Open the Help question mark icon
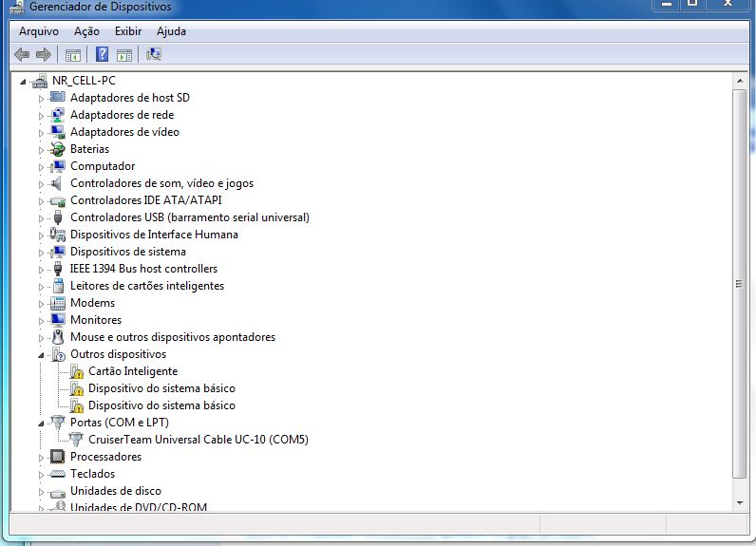 (102, 54)
